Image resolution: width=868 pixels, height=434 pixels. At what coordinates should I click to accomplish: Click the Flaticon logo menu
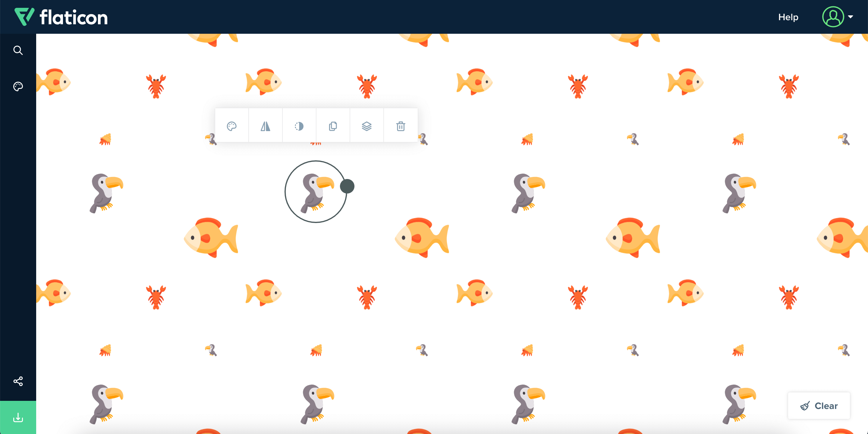pyautogui.click(x=61, y=17)
